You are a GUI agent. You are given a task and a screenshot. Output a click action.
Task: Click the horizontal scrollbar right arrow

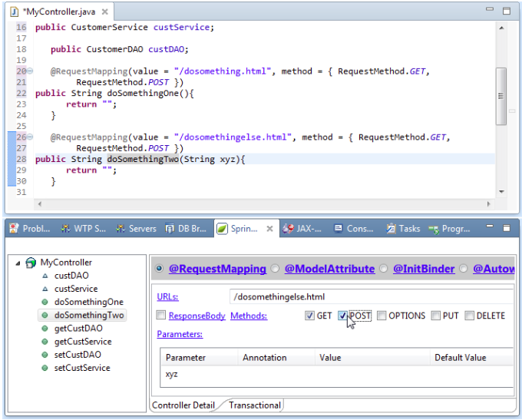[x=488, y=203]
